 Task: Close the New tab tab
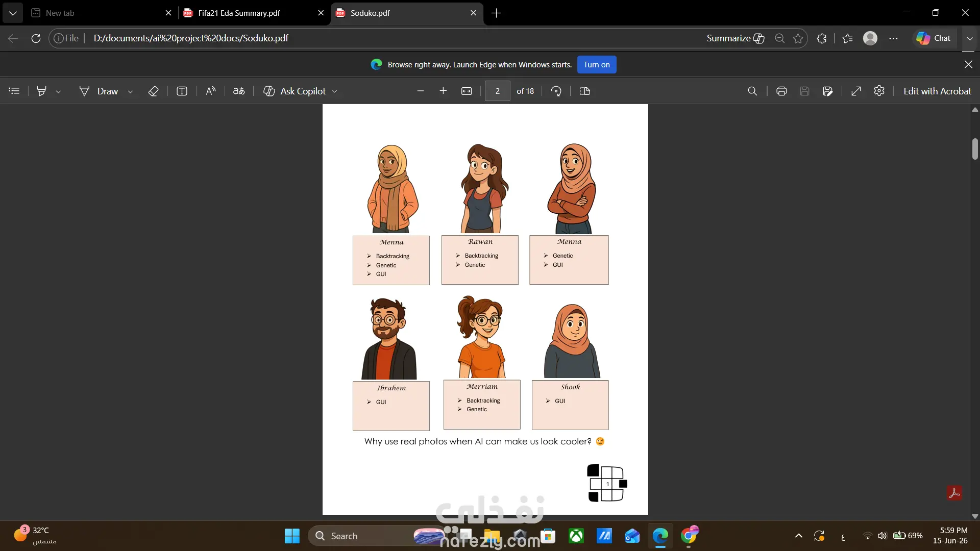tap(168, 13)
